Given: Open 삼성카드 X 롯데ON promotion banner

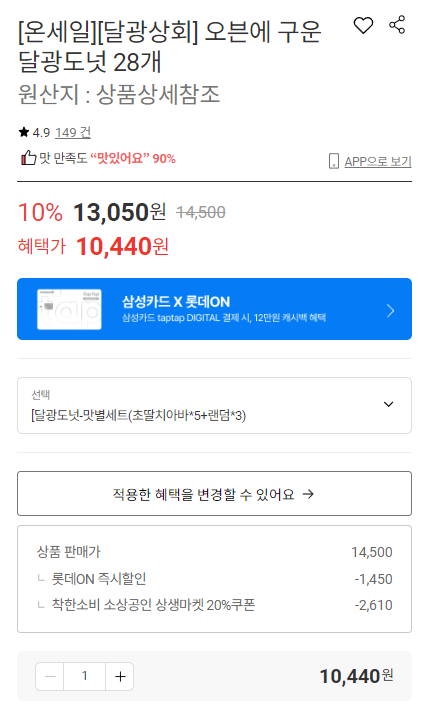Looking at the screenshot, I should pos(214,309).
